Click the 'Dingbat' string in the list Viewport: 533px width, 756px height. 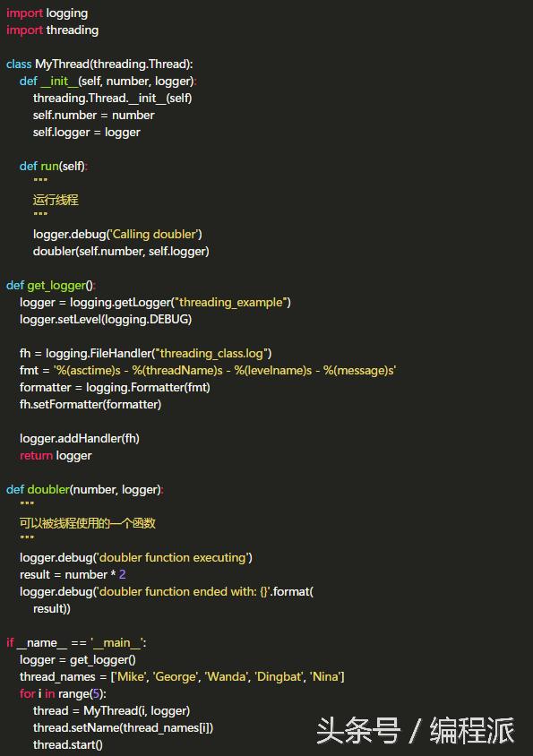pyautogui.click(x=279, y=676)
